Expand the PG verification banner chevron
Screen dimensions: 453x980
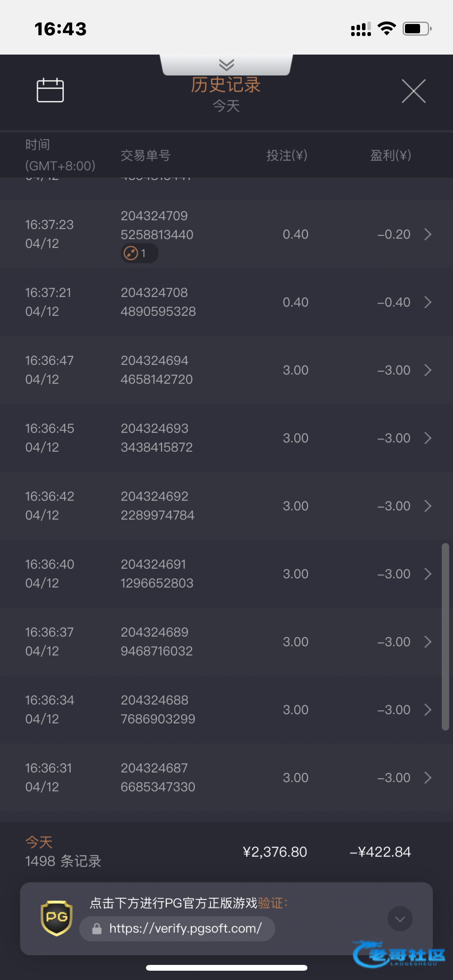(400, 918)
